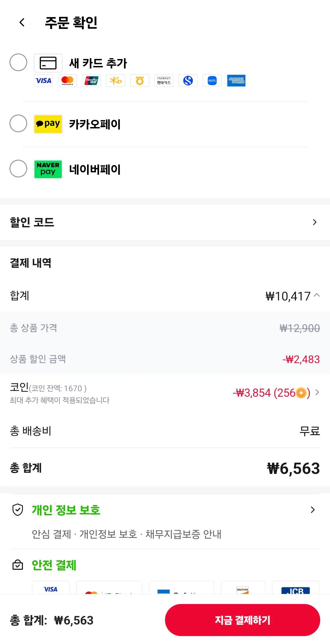Open the 개인 정보 보호 details
330x644 pixels.
(313, 509)
